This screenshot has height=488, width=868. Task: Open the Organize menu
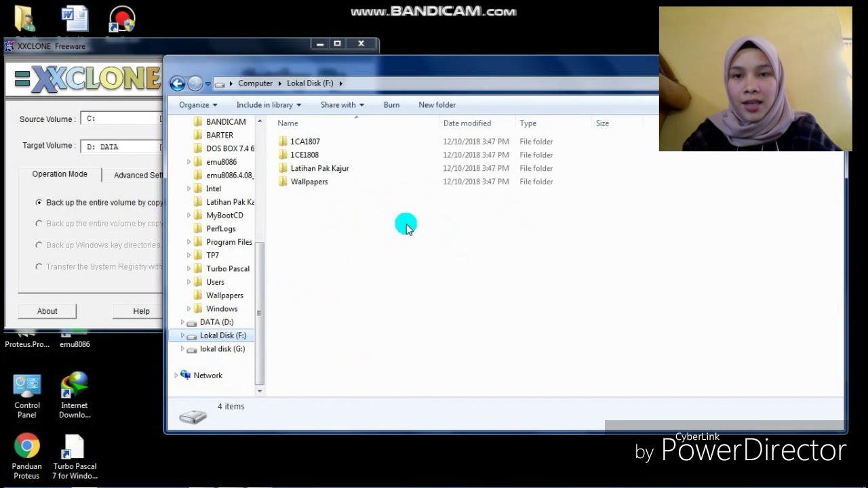coord(198,105)
